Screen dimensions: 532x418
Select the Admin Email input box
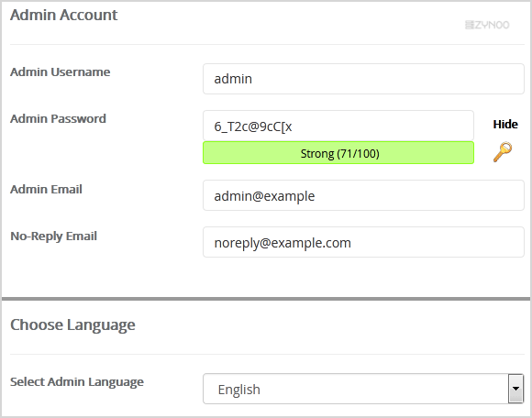tap(363, 195)
